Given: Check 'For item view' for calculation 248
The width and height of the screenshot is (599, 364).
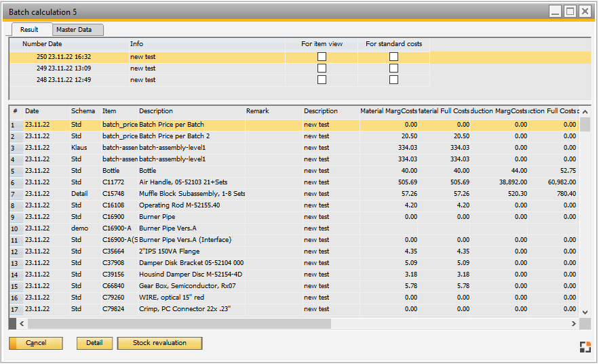Looking at the screenshot, I should pos(322,80).
